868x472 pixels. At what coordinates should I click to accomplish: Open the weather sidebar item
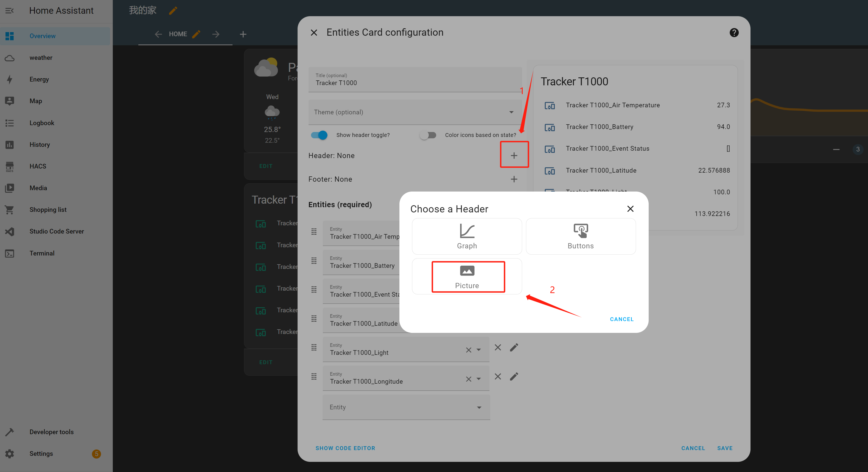tap(55, 58)
